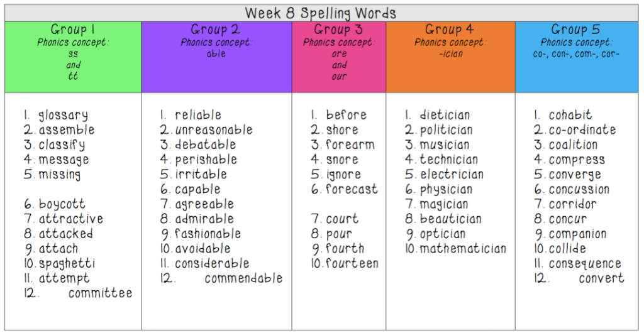Viewport: 644px width, 333px height.
Task: Click the word spaghetti
Action: click(x=67, y=264)
